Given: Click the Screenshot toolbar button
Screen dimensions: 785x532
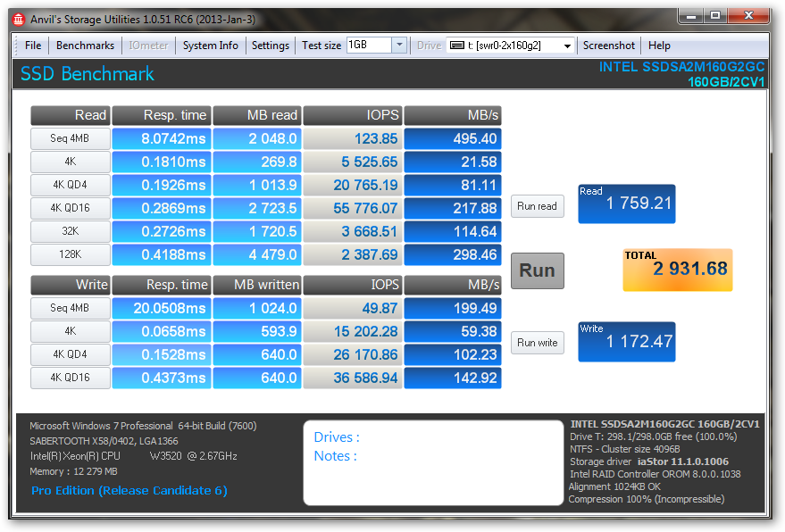Looking at the screenshot, I should 608,46.
